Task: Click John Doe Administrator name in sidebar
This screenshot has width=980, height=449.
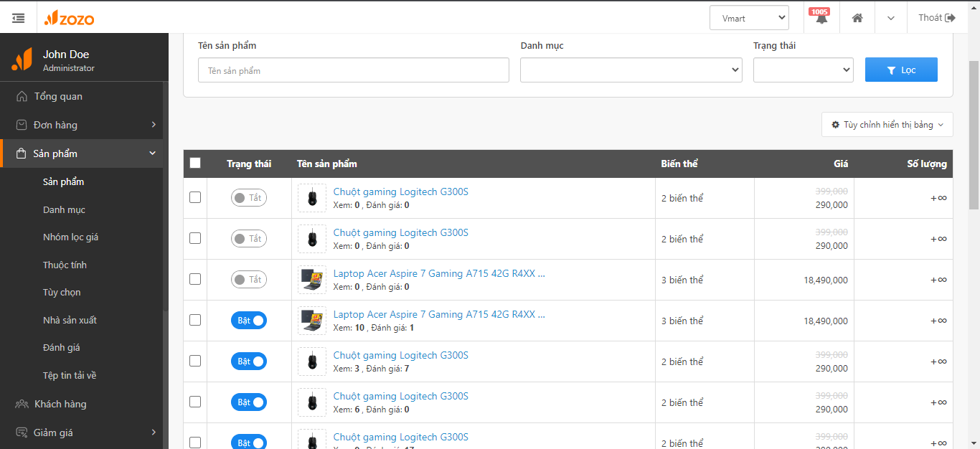Action: (69, 60)
